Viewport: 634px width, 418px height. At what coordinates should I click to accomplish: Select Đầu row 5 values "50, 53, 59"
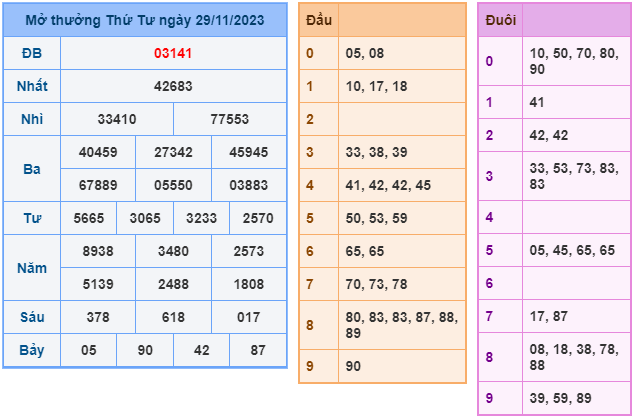(x=376, y=218)
